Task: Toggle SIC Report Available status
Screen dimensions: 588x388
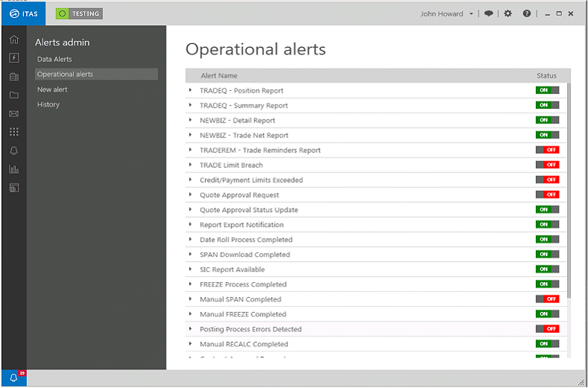Action: [547, 269]
